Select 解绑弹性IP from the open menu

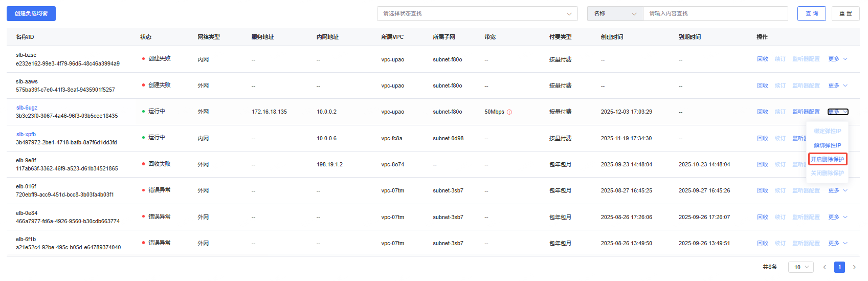tap(827, 146)
